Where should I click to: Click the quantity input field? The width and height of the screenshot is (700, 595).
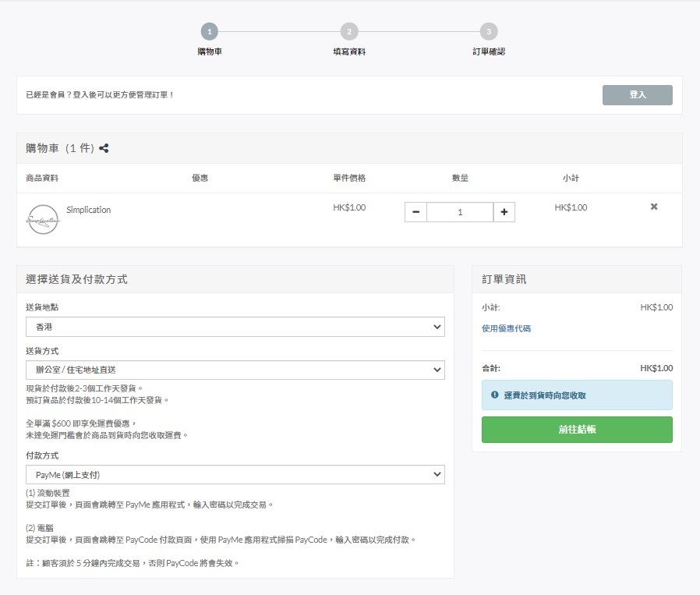pos(460,212)
